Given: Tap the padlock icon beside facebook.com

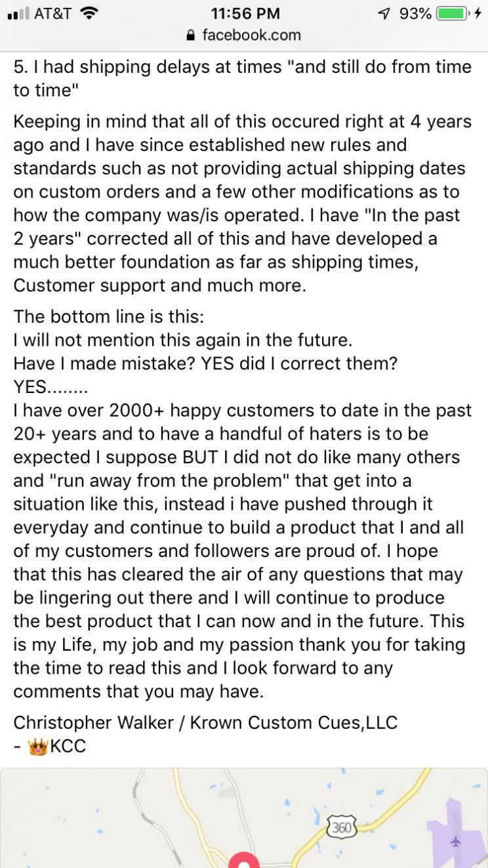Looking at the screenshot, I should 192,35.
